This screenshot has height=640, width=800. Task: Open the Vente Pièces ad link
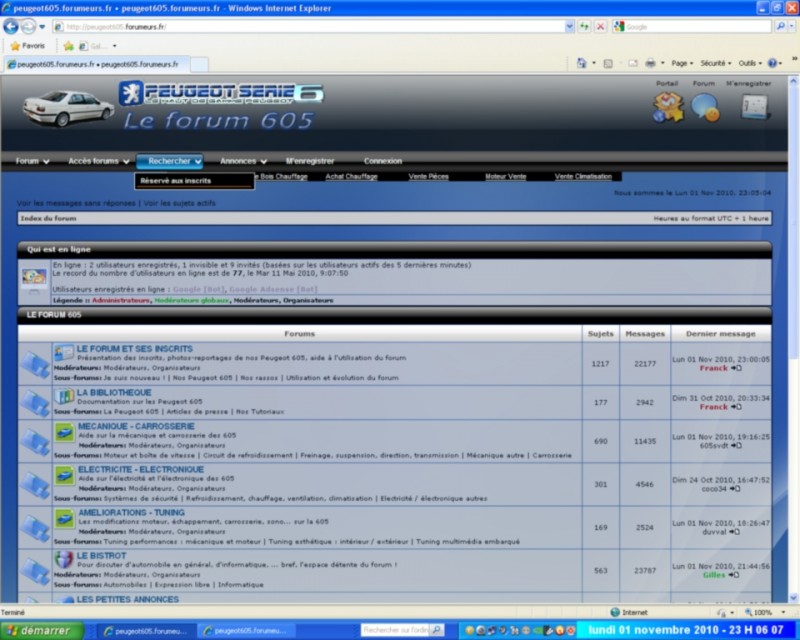[x=429, y=177]
